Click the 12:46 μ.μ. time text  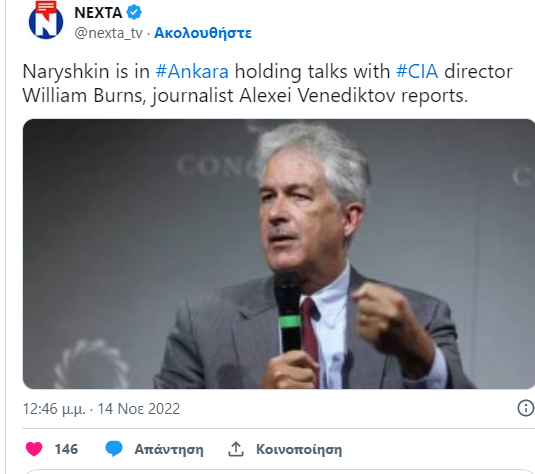click(x=54, y=409)
